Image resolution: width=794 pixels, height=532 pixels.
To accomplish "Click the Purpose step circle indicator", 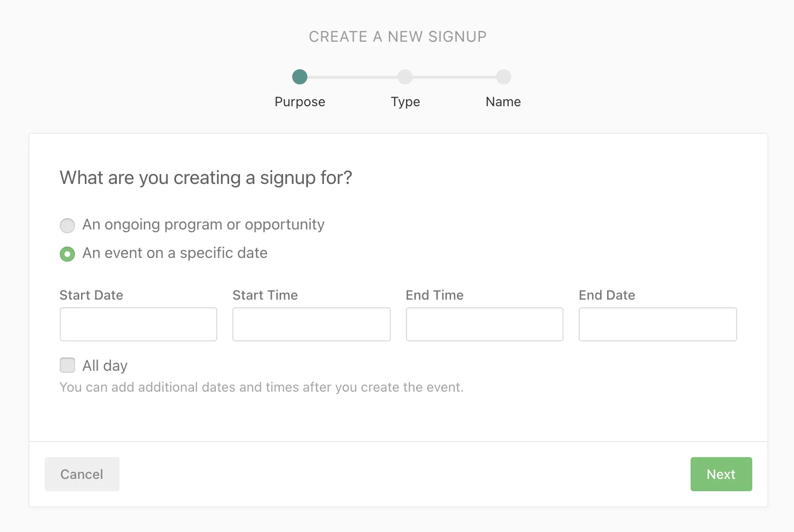I will coord(300,77).
